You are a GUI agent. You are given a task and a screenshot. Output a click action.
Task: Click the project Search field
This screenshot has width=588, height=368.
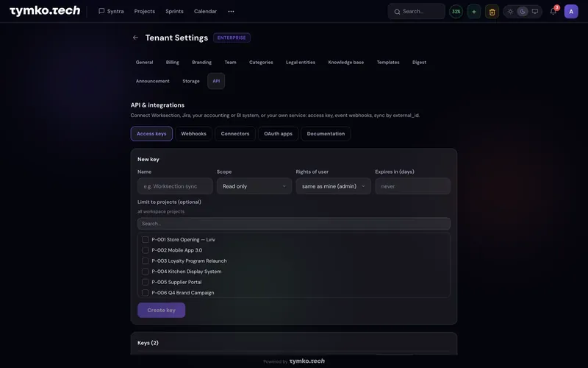(x=293, y=224)
